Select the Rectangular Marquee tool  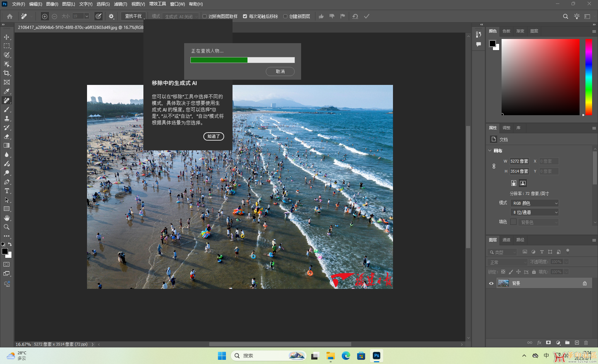(x=7, y=46)
